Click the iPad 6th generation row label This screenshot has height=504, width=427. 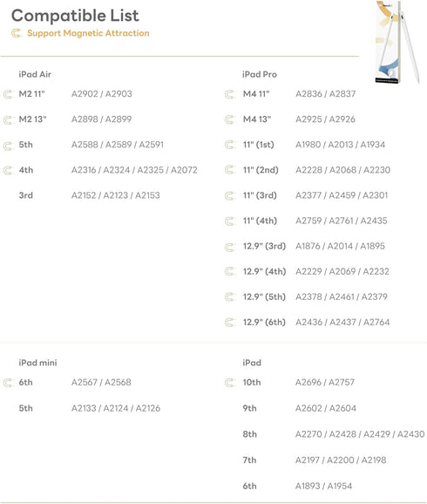249,486
